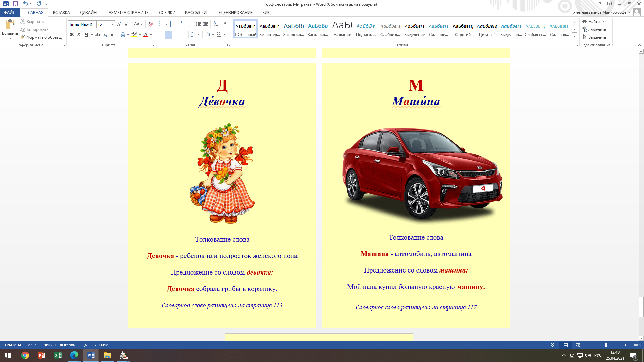Toggle bold Ж formatting

pos(71,35)
